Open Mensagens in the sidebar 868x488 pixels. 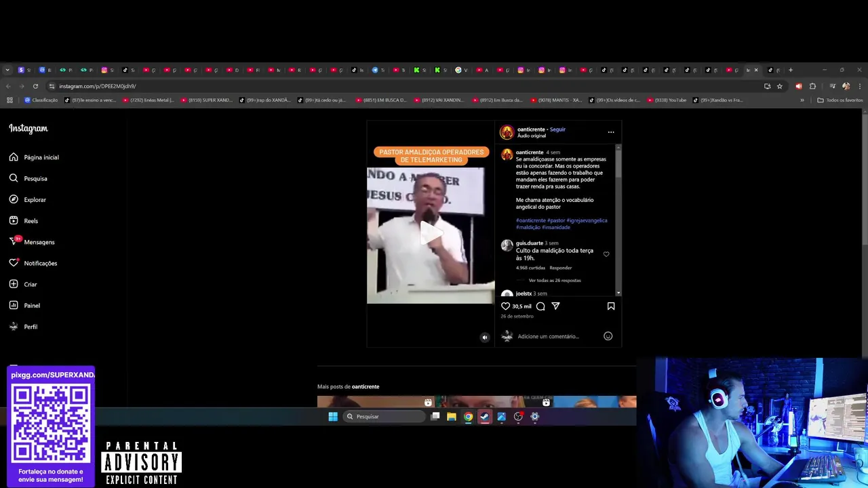32,242
